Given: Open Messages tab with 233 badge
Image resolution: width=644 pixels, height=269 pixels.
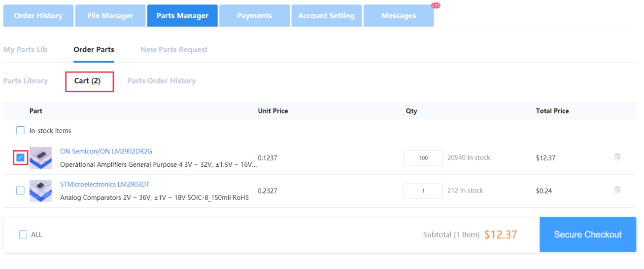Looking at the screenshot, I should coord(398,16).
